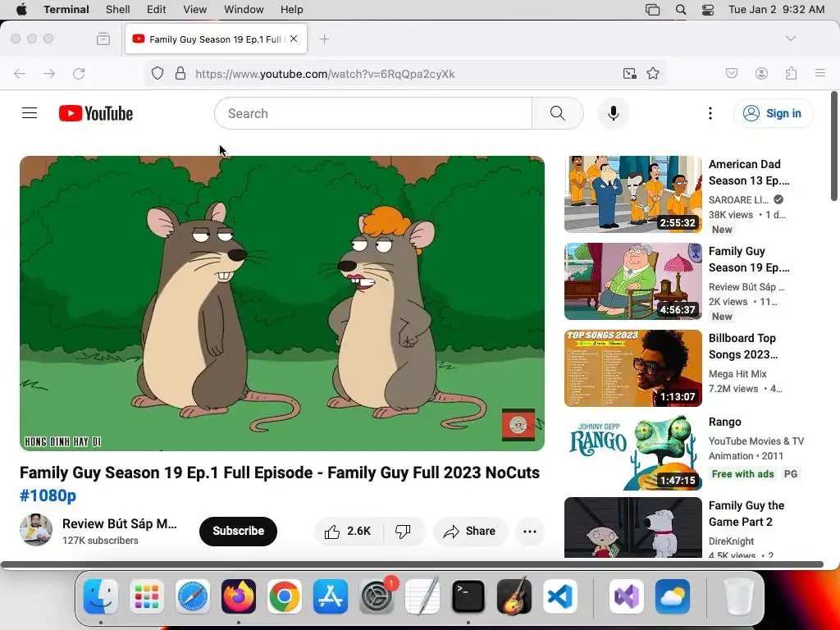This screenshot has width=840, height=630.
Task: Close the Family Guy browser tab
Action: point(294,39)
